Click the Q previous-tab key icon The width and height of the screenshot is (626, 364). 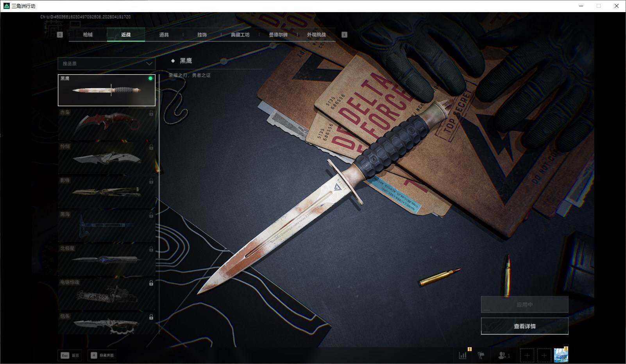click(60, 35)
